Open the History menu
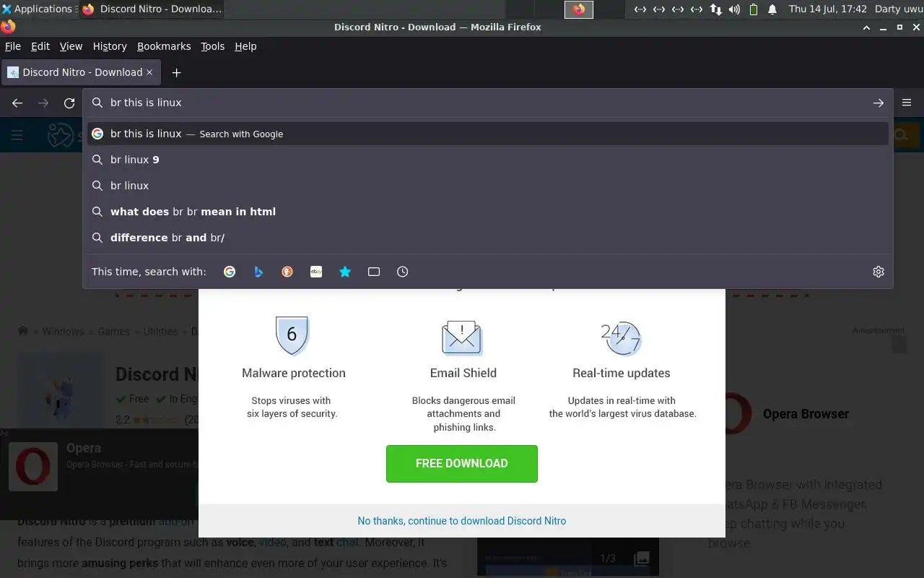 click(110, 46)
